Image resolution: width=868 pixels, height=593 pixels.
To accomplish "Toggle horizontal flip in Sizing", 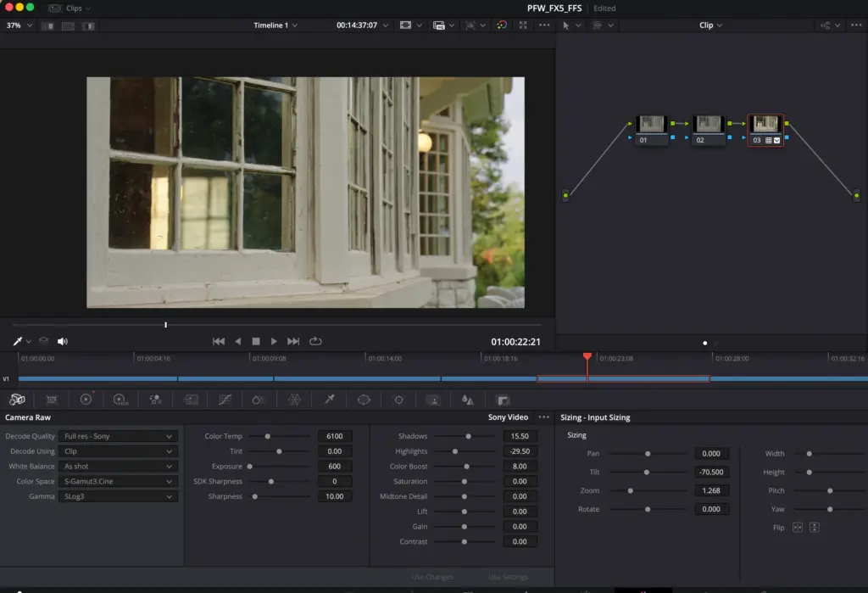I will pyautogui.click(x=797, y=527).
